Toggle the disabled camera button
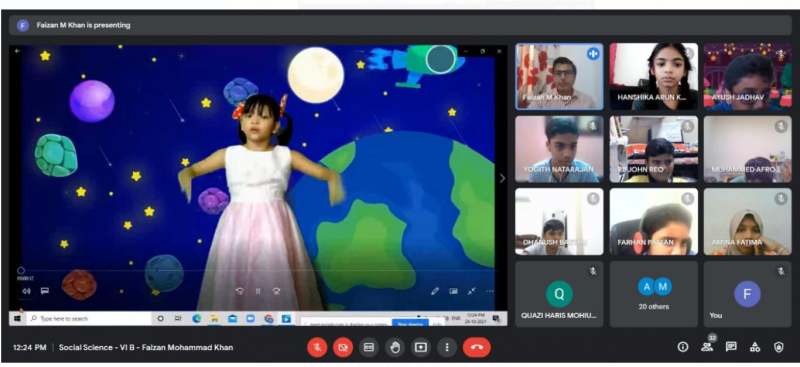The height and width of the screenshot is (367, 800). (343, 347)
